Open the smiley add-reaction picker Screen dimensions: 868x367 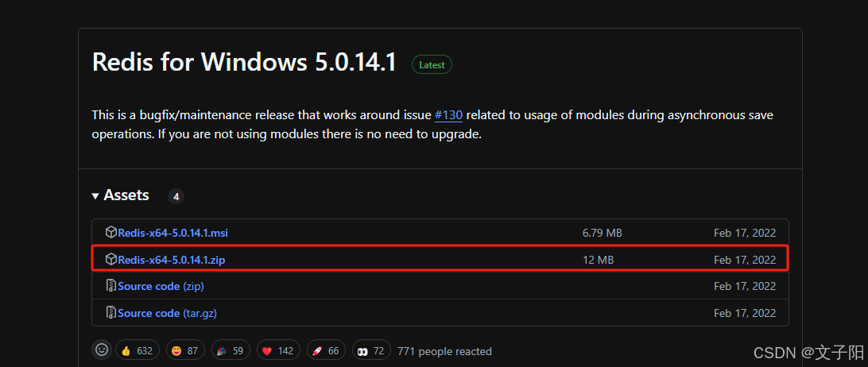[101, 350]
